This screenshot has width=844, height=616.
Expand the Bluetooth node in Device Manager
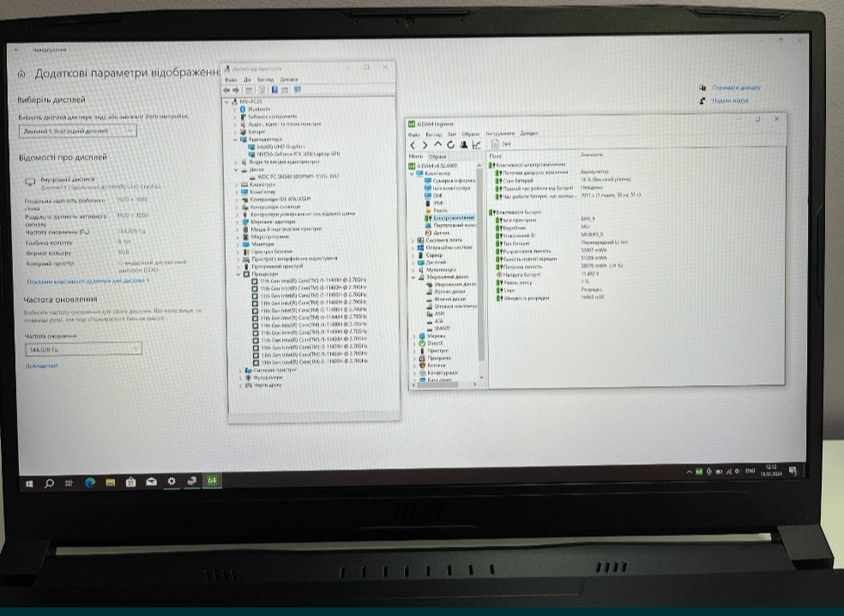tap(235, 110)
